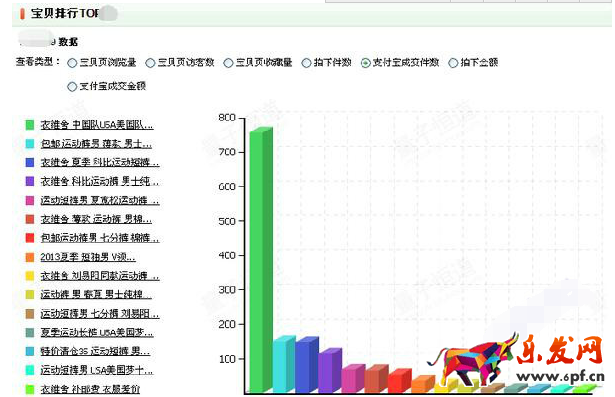Click magenta legend swatch beside 运动短裤男 夏宽松
The width and height of the screenshot is (615, 397).
[x=30, y=200]
